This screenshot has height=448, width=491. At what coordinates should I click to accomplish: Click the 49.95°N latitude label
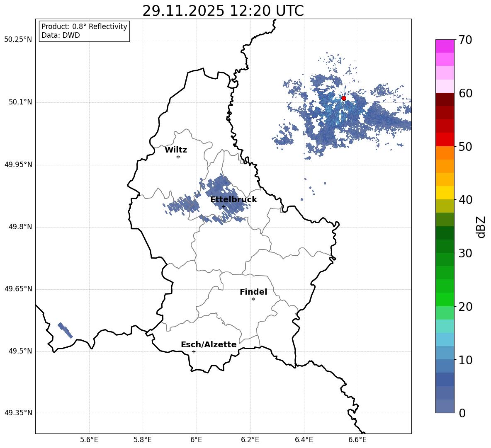(18, 165)
